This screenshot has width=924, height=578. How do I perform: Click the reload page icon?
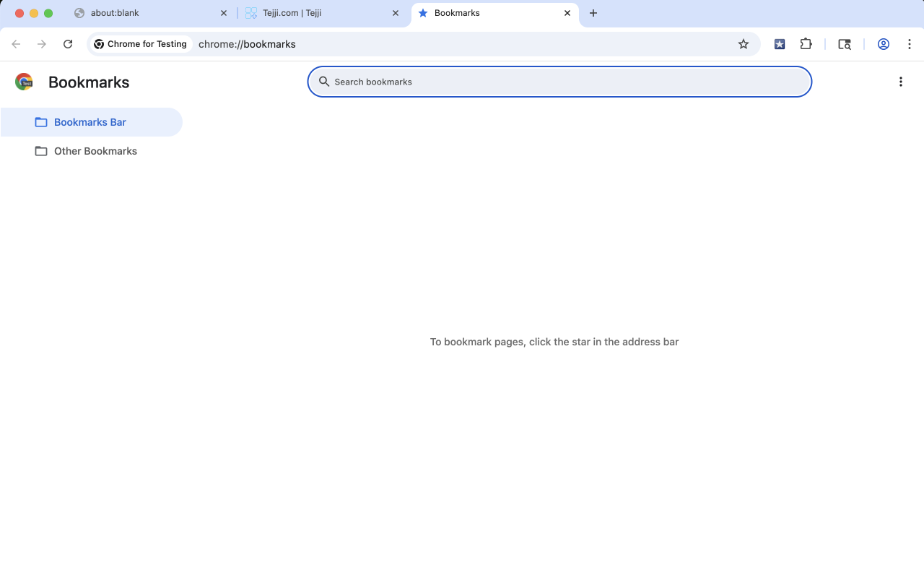(x=68, y=44)
